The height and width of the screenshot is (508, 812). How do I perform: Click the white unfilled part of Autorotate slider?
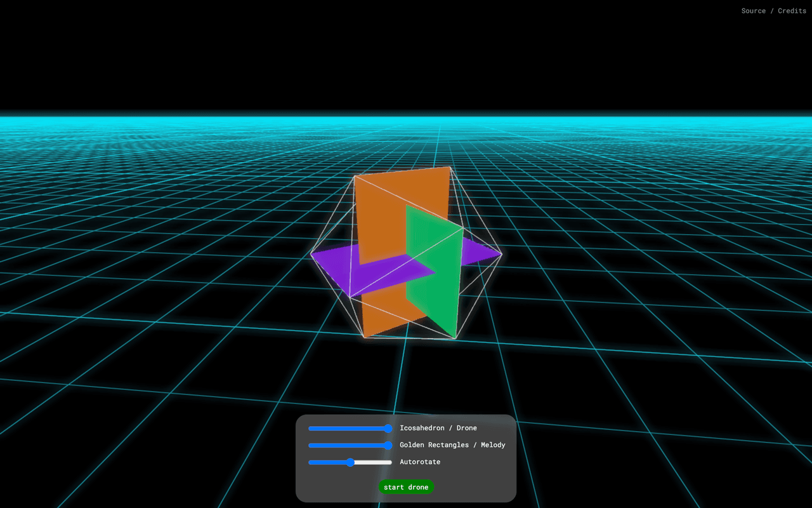(x=374, y=462)
